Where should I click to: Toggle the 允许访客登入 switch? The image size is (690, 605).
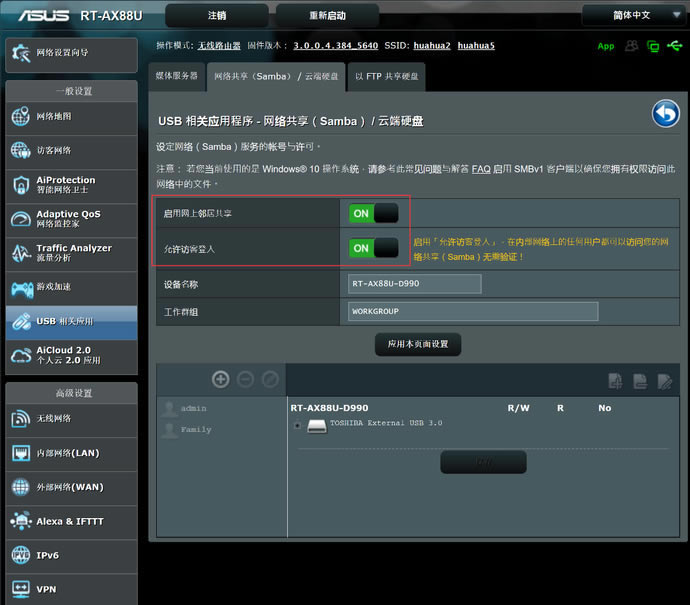[x=373, y=247]
